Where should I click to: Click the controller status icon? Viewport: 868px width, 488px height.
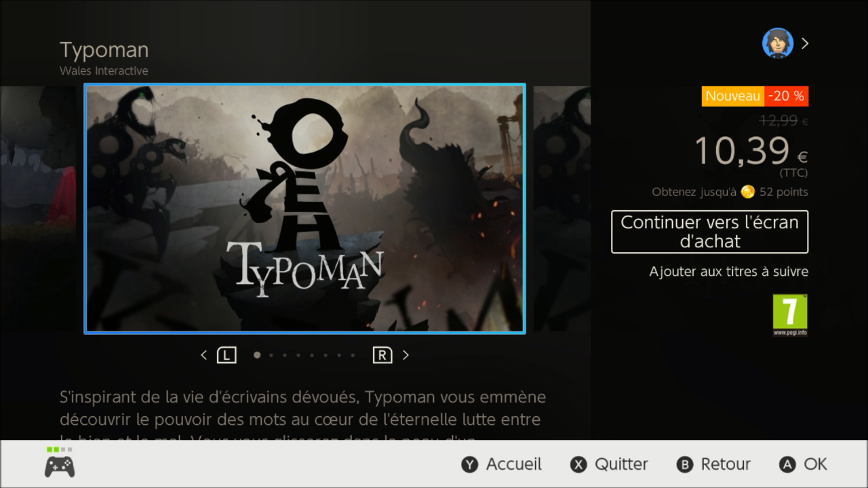(60, 463)
